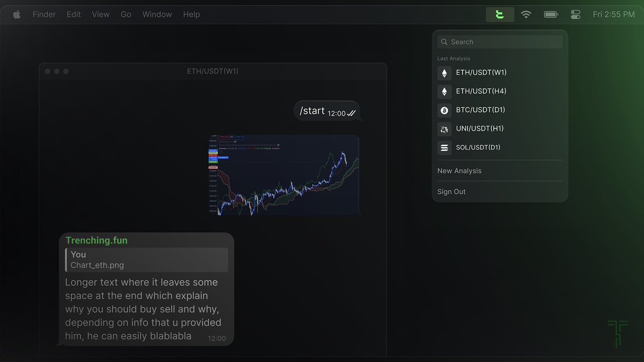Open the ETH chart image thumbnail
This screenshot has height=362, width=644.
tap(283, 175)
